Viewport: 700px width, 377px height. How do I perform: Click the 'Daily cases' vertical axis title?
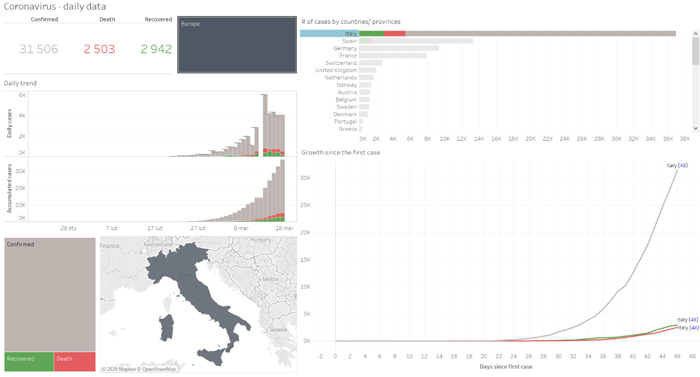(x=9, y=124)
